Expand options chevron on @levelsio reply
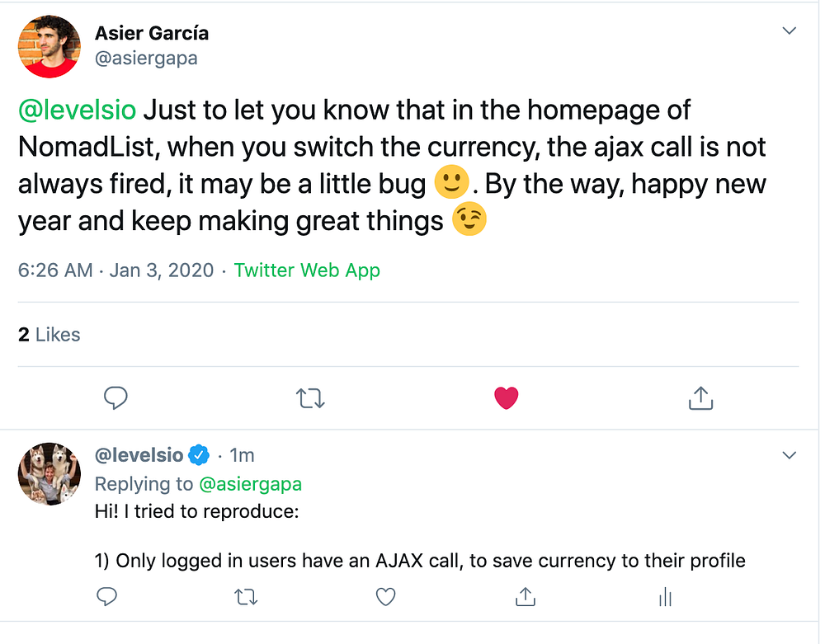 tap(789, 455)
